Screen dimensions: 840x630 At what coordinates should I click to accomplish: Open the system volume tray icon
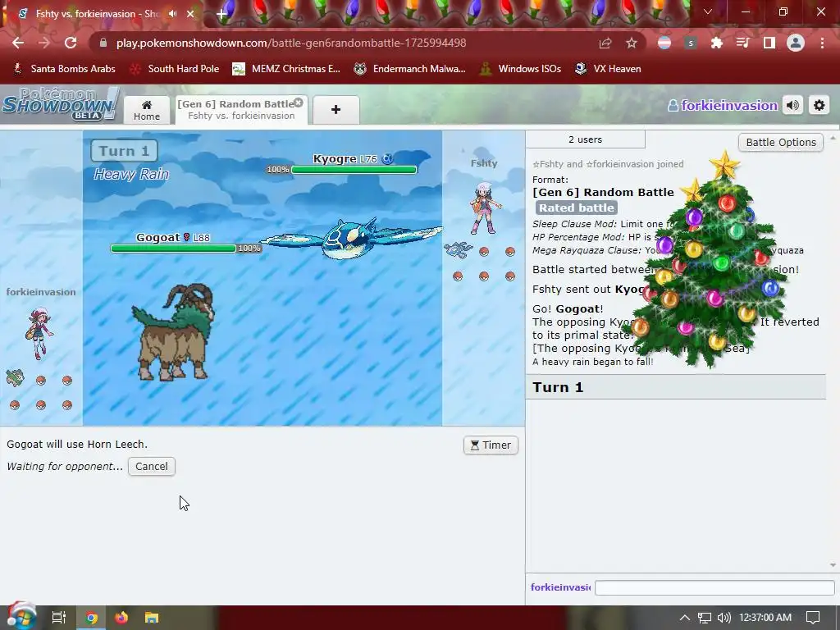(724, 618)
